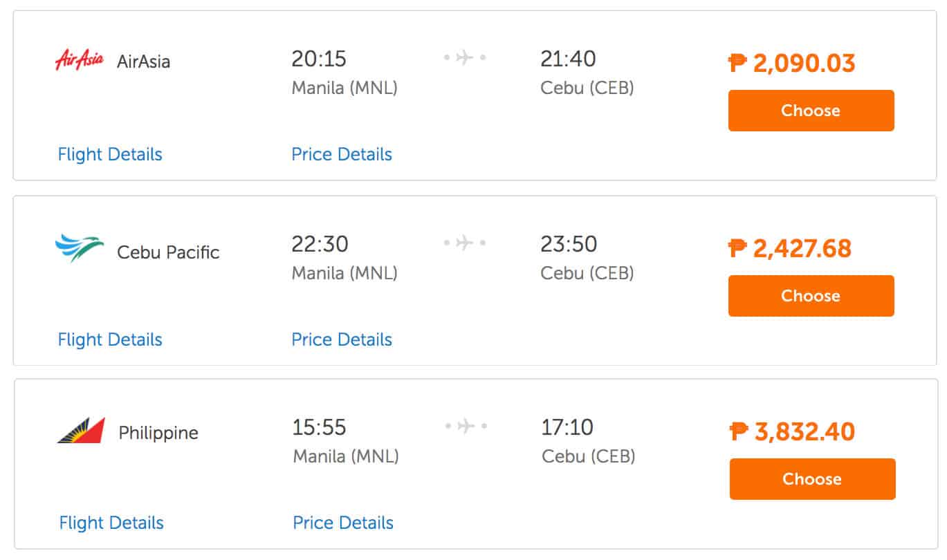Click the ₱2,090.03 AirAsia price

click(792, 64)
